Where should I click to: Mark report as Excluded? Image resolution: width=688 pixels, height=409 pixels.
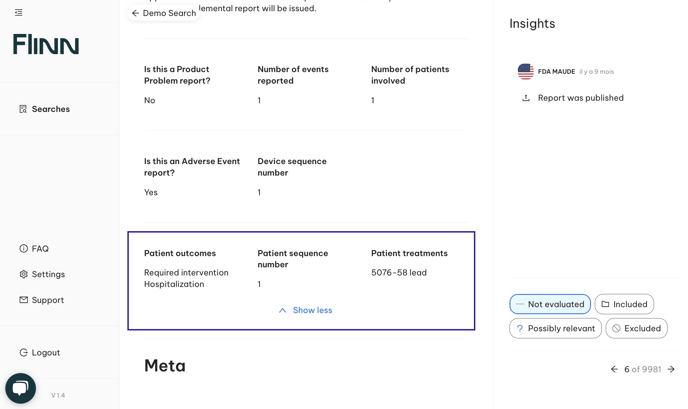pyautogui.click(x=636, y=328)
